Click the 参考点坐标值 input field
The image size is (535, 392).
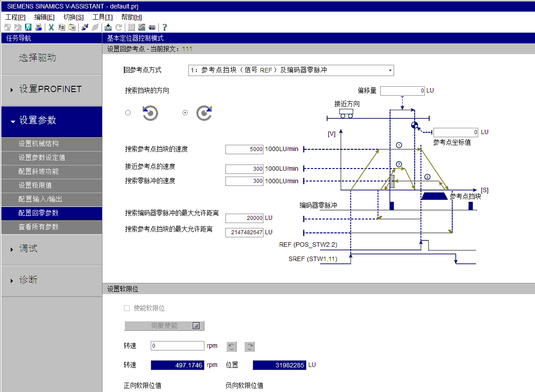[455, 132]
